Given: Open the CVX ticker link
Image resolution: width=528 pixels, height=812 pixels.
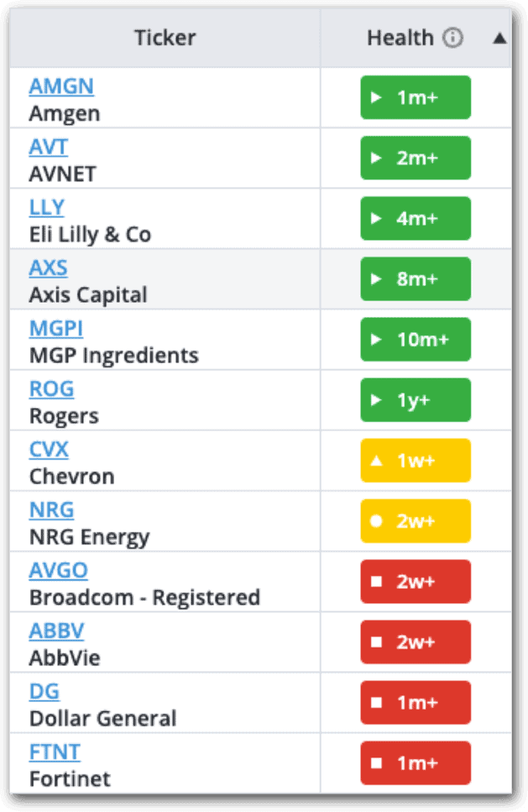Looking at the screenshot, I should point(49,449).
